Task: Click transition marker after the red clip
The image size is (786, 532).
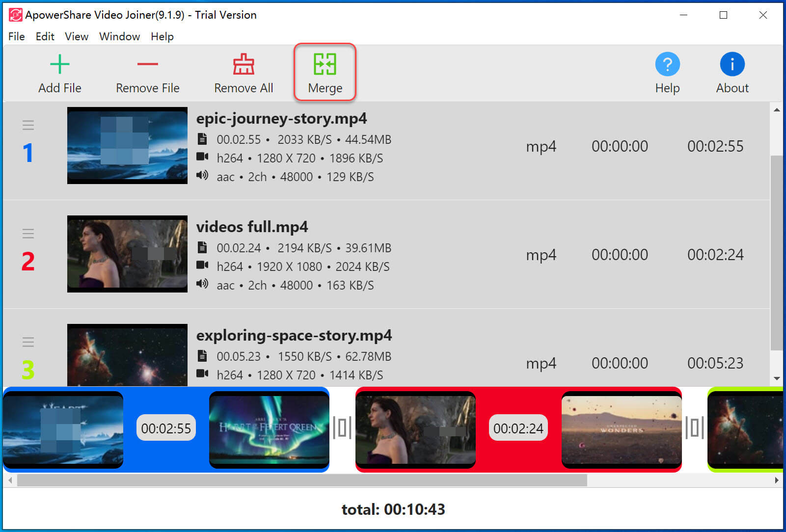Action: [x=694, y=427]
